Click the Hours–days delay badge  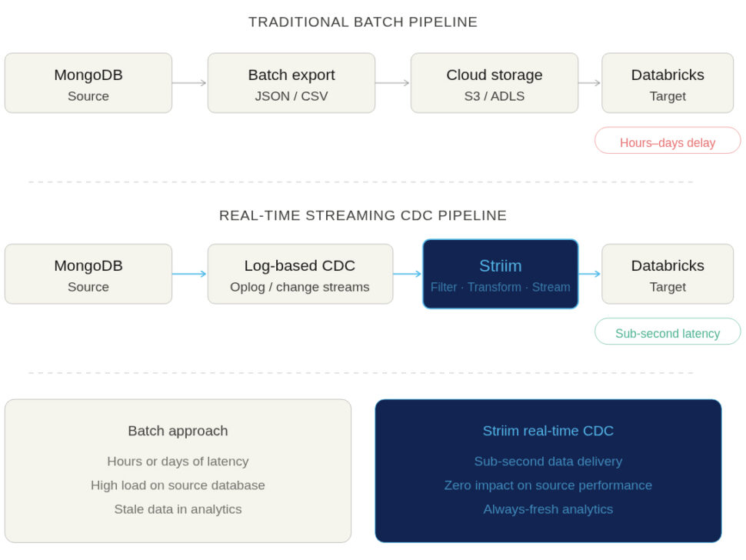coord(668,142)
